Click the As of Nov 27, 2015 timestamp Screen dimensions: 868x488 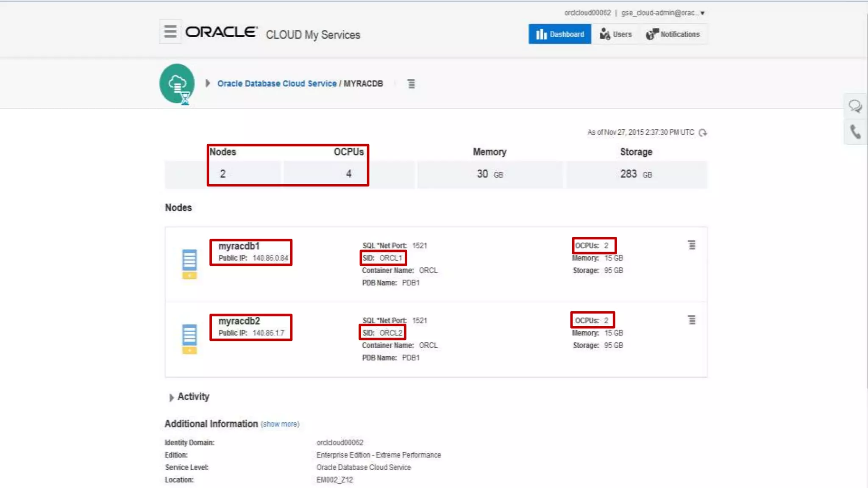point(641,133)
